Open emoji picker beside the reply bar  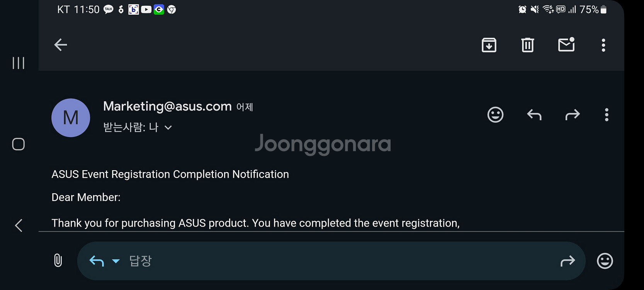(605, 261)
